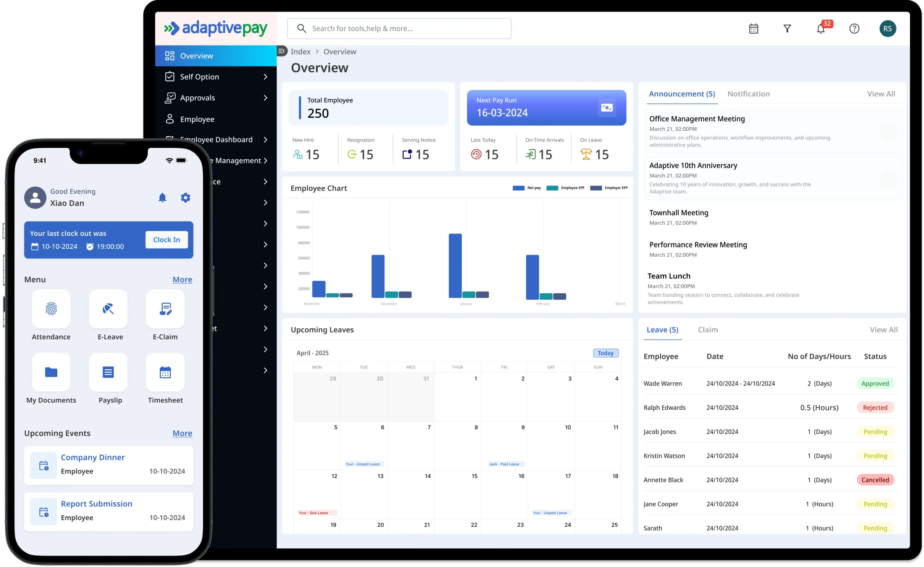Expand the Employee Dashboard chevron
This screenshot has height=567, width=924.
[x=266, y=140]
